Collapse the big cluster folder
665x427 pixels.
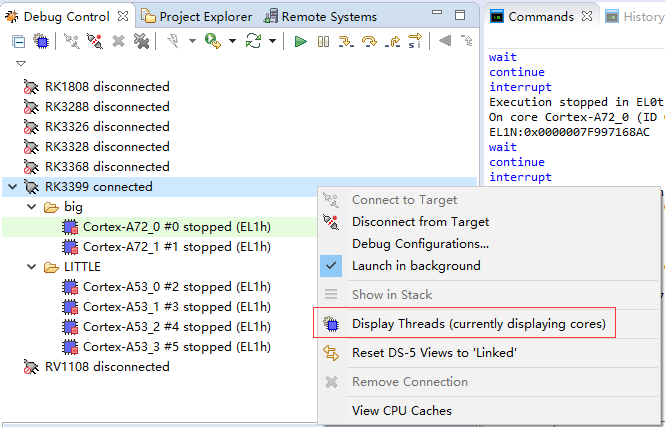click(32, 207)
